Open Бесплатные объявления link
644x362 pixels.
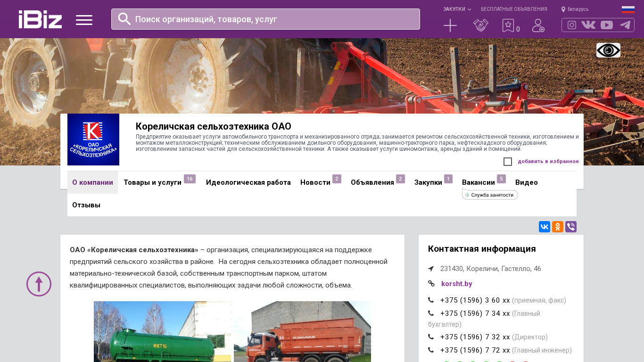tap(514, 9)
